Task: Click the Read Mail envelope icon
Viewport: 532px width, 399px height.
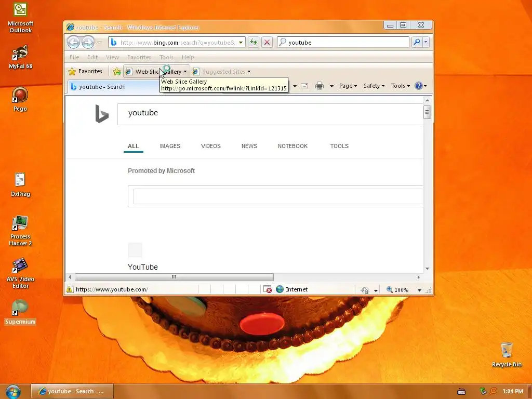Action: pos(304,86)
